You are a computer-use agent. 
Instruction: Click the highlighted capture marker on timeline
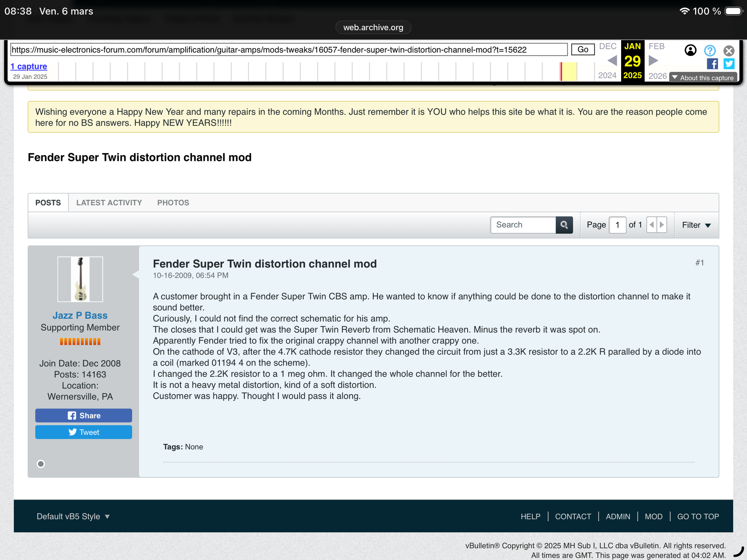coord(561,71)
